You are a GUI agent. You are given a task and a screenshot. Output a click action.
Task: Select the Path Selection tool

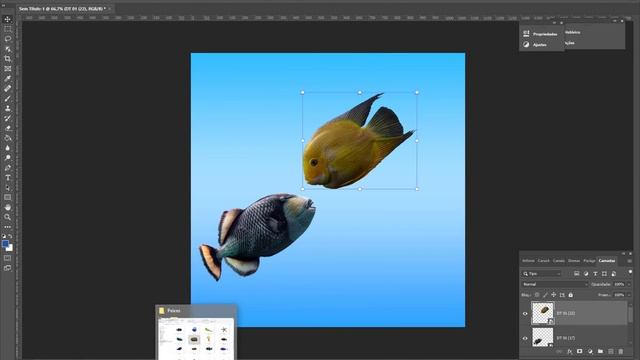(x=7, y=187)
